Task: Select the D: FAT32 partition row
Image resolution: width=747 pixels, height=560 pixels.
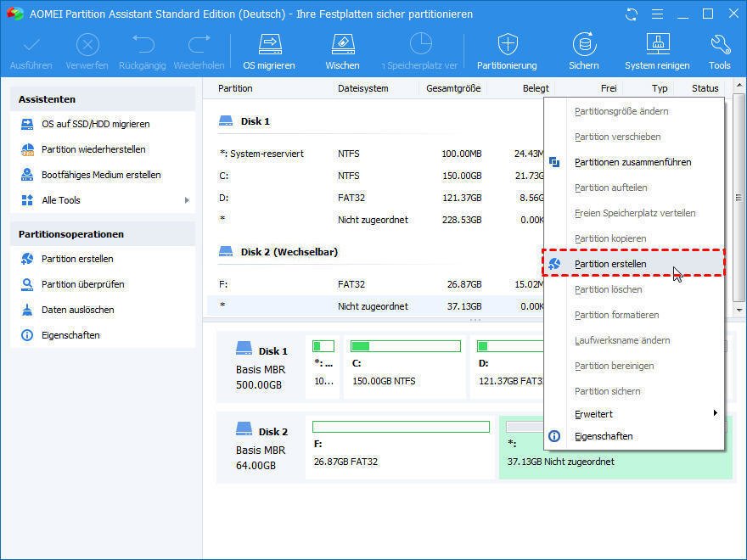Action: 375,198
